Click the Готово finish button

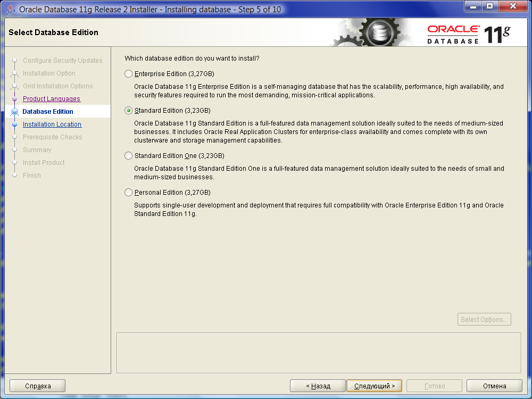(434, 386)
